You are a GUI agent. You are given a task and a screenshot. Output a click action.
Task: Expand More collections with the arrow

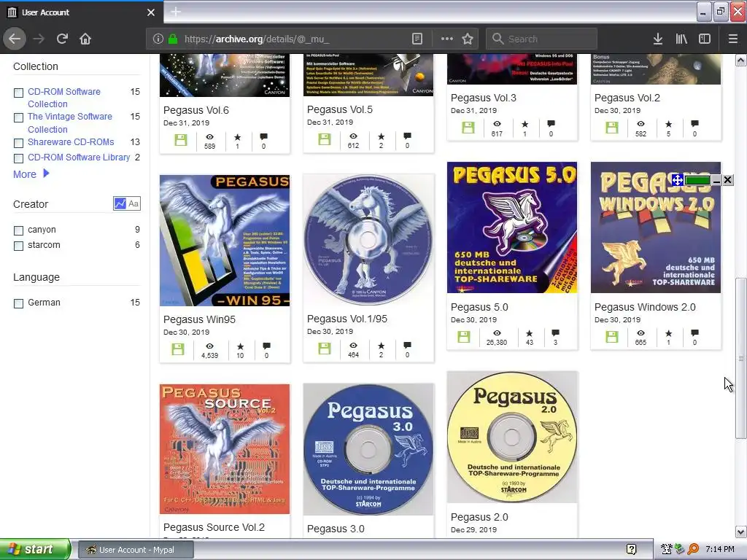coord(46,174)
